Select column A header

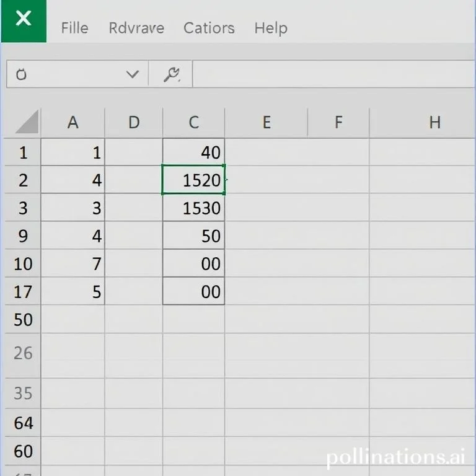(73, 122)
